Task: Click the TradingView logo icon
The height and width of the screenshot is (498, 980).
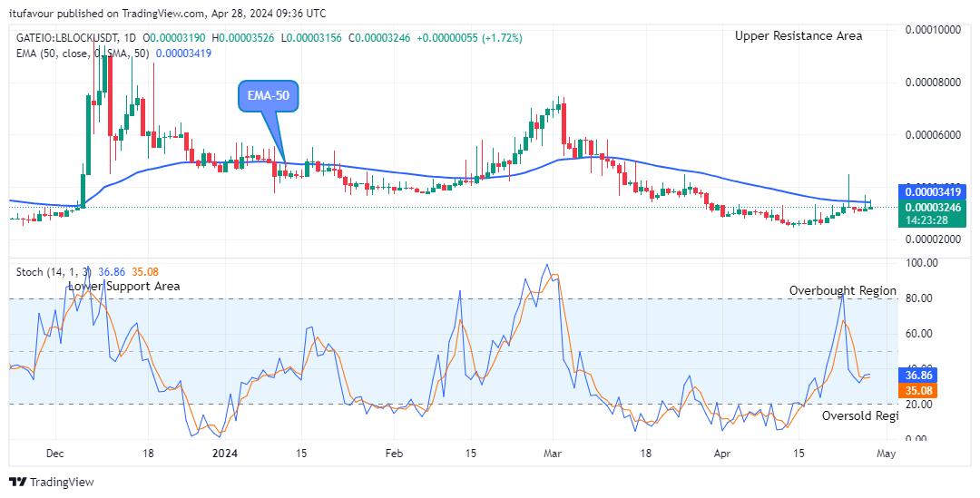Action: [x=17, y=482]
